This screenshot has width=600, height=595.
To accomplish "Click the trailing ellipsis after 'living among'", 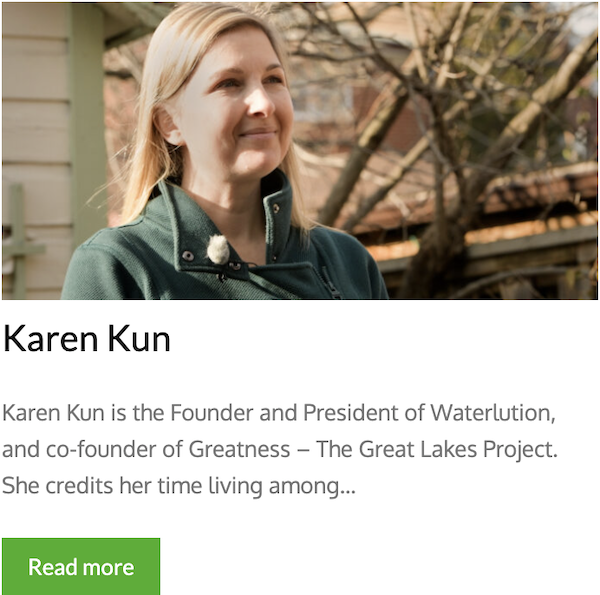I will [x=348, y=486].
